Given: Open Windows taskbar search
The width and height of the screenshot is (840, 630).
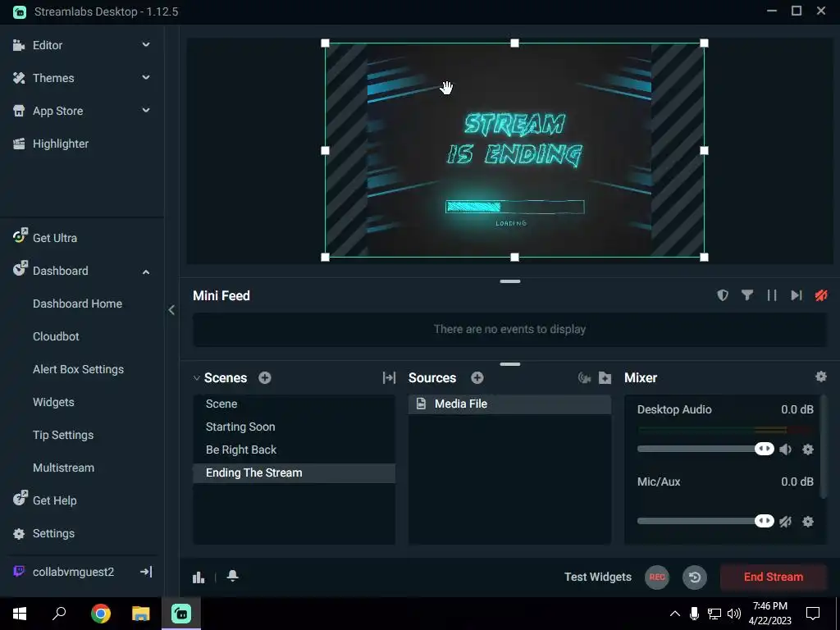Looking at the screenshot, I should 59,614.
